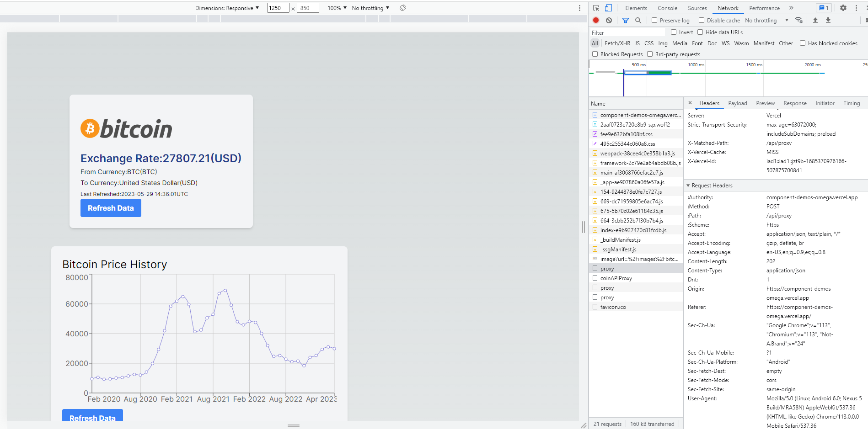Open the issues counter badge
The image size is (868, 430).
coord(824,8)
